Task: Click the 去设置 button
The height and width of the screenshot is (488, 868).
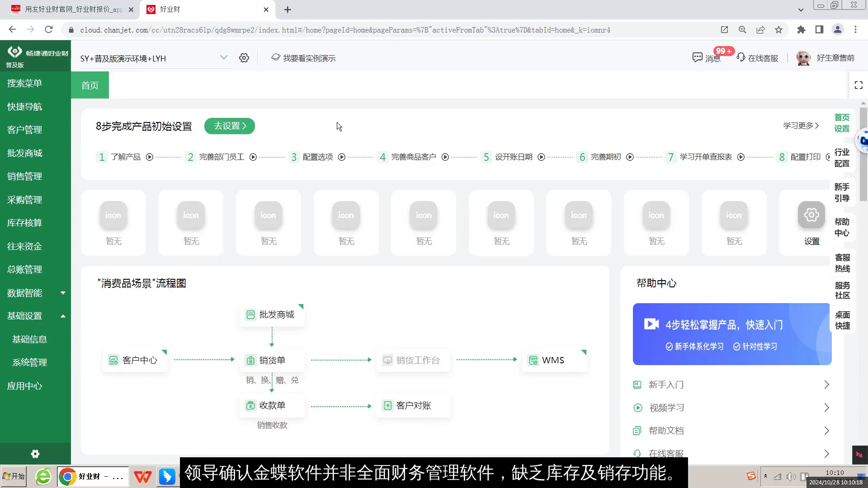Action: [229, 126]
